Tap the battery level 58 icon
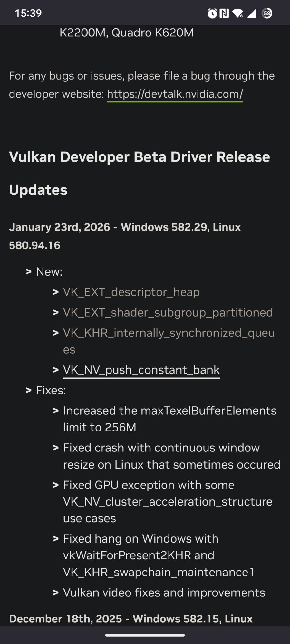Viewport: 290px width, 644px height. (x=267, y=13)
